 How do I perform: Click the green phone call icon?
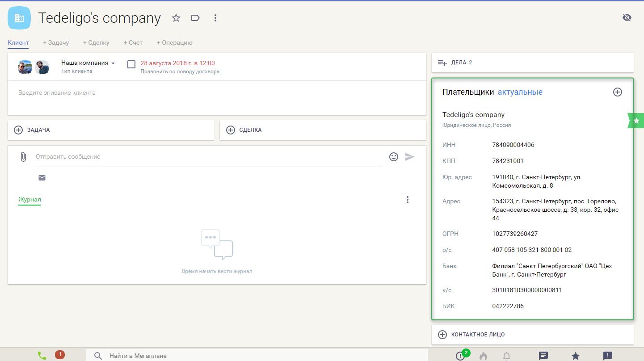click(x=42, y=356)
